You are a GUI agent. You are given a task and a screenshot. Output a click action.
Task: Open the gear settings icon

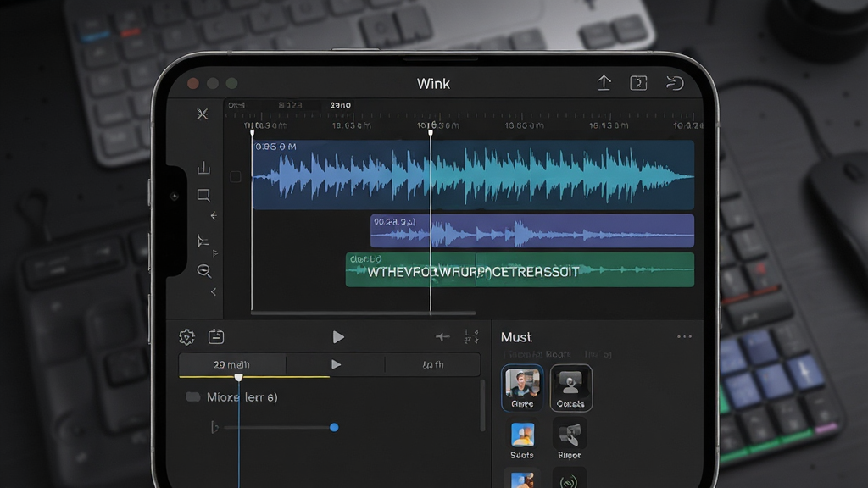187,337
